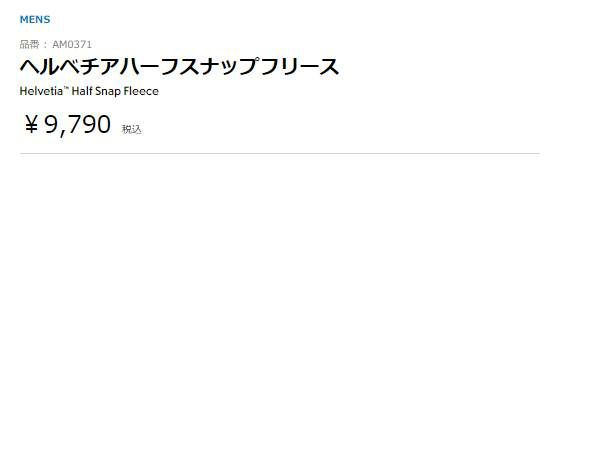Click the trademark symbol after Helvetia
This screenshot has height=450, width=600.
pos(66,89)
